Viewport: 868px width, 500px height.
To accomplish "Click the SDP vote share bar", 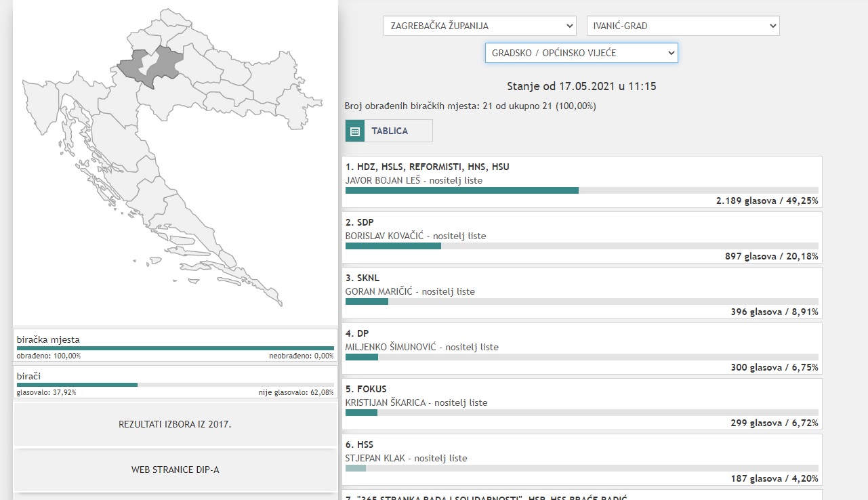I will (582, 246).
